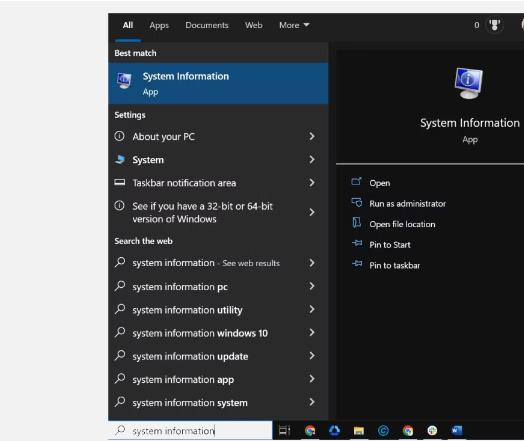The image size is (524, 441).
Task: Click the Open action icon
Action: 357,181
